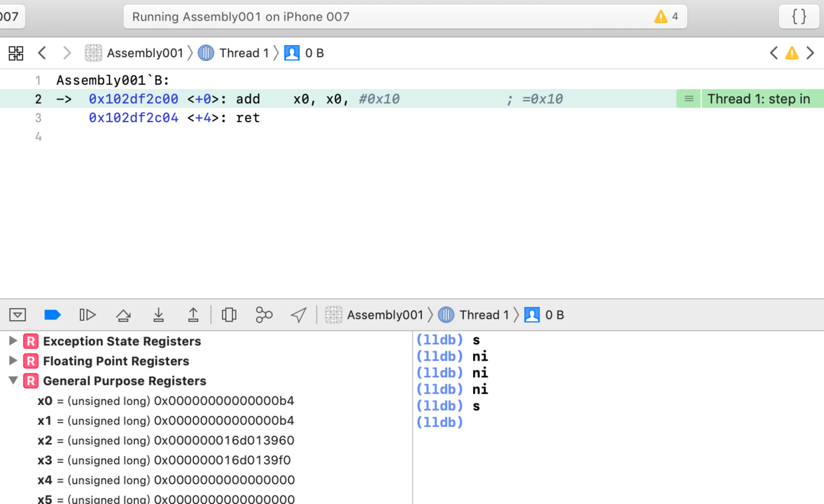Step into the current instruction
Screen dimensions: 824x504
coord(158,315)
